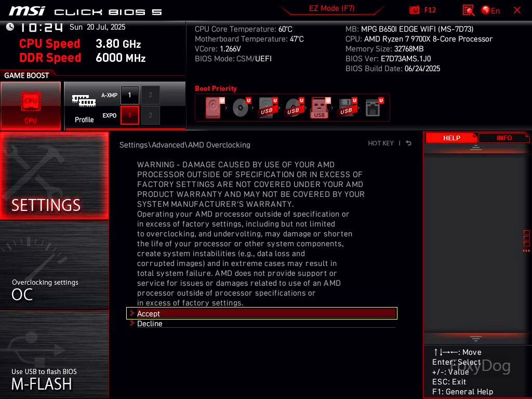
Task: Toggle EXPO profile 1
Action: pos(129,115)
